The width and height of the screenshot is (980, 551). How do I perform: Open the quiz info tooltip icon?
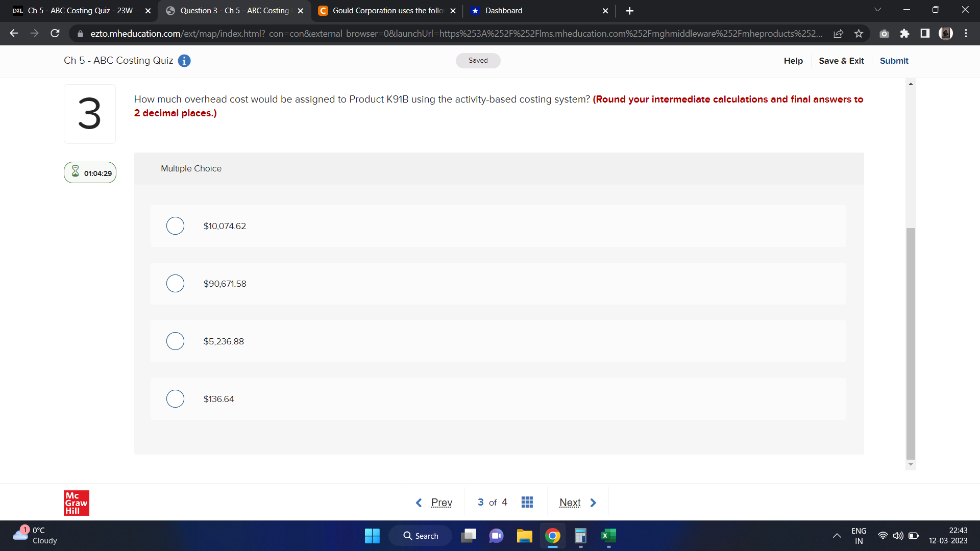[x=184, y=61]
